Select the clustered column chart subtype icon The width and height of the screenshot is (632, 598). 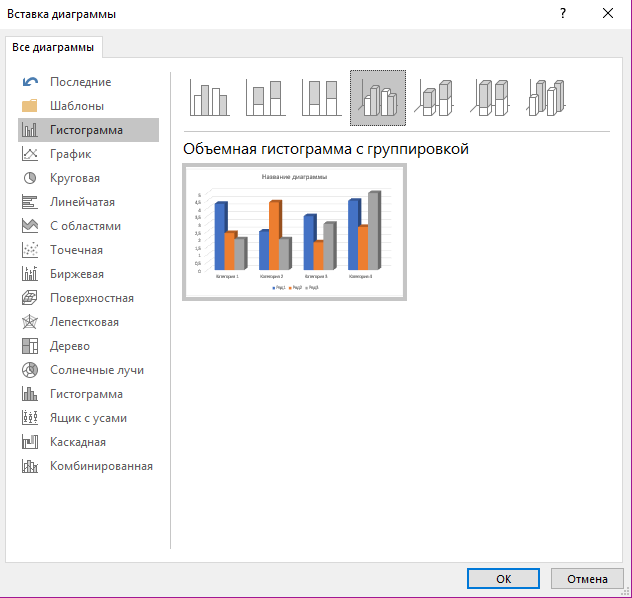click(x=209, y=98)
